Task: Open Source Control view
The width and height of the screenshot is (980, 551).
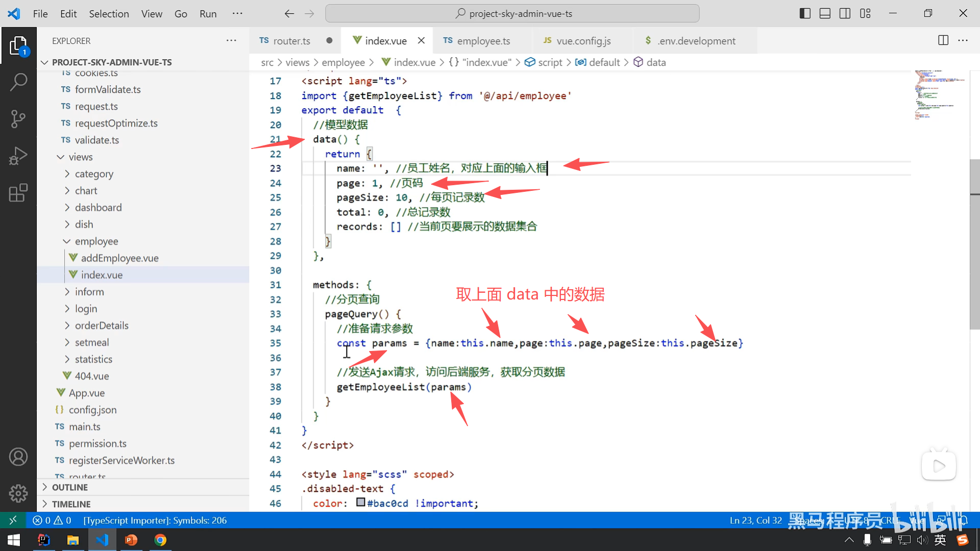Action: [x=18, y=119]
